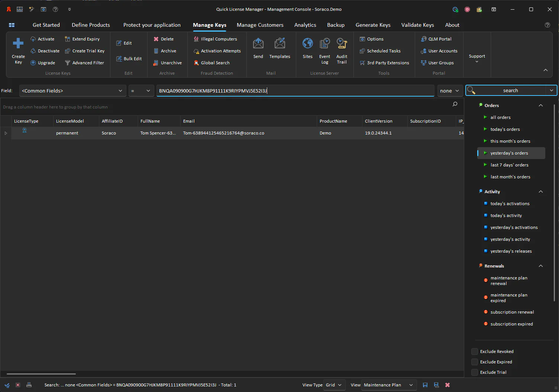Open the Support menu button
The height and width of the screenshot is (392, 559).
477,58
